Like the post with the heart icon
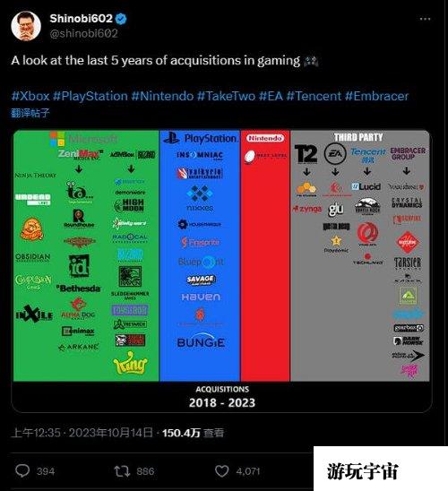Image resolution: width=448 pixels, height=491 pixels. (221, 471)
